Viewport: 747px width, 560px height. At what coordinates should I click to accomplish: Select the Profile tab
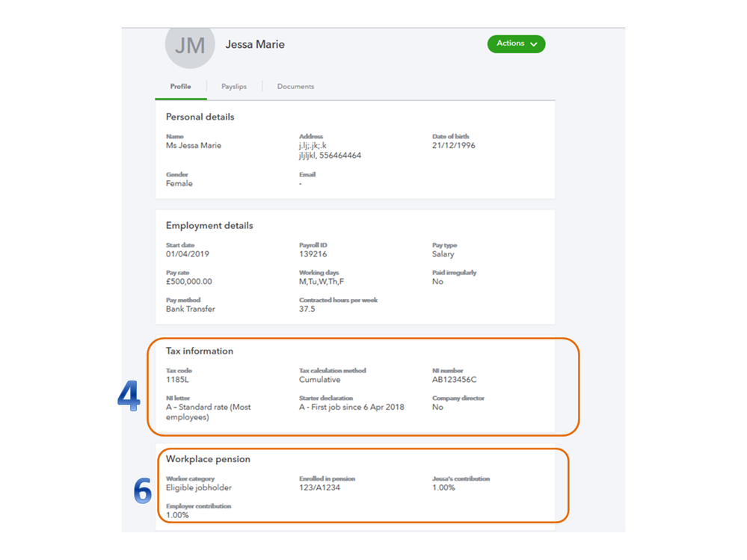pyautogui.click(x=180, y=87)
